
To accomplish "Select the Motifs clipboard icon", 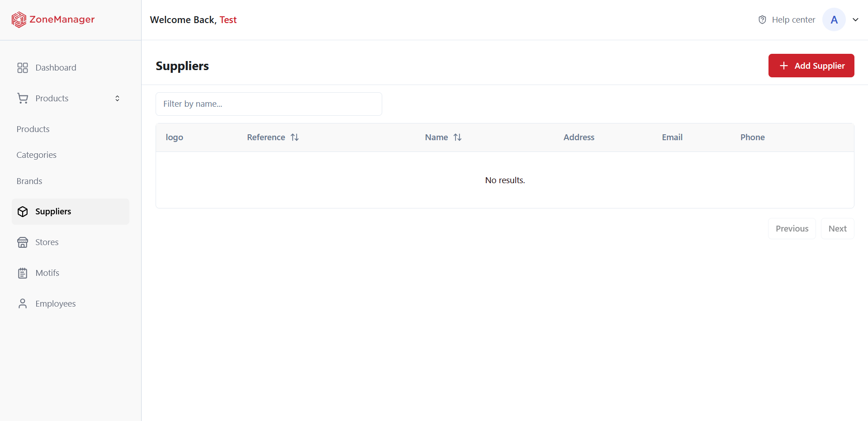I will pos(23,273).
